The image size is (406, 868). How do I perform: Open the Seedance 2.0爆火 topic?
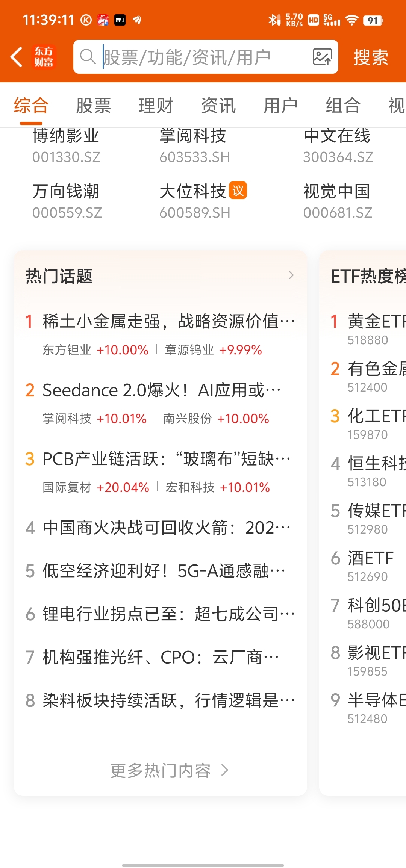click(162, 390)
